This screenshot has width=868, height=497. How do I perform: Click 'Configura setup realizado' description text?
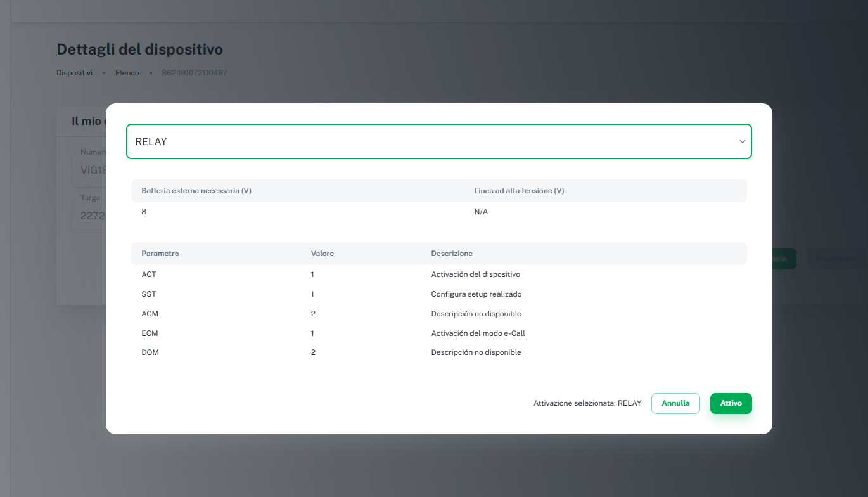[x=476, y=294]
